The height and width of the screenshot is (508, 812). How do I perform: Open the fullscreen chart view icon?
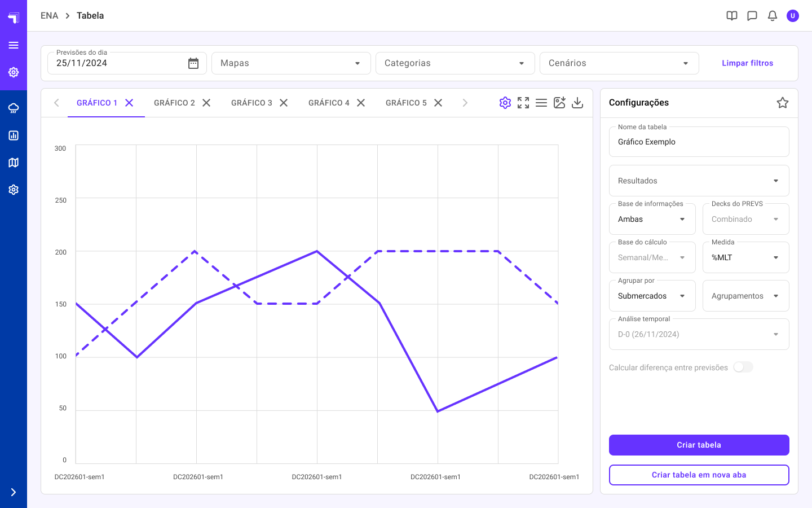coord(523,103)
